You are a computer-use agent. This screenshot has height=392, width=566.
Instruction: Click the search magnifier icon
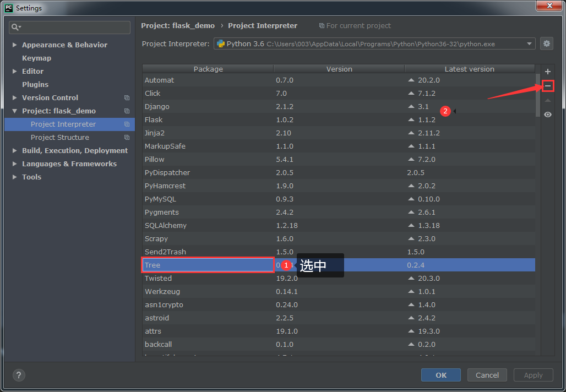(x=16, y=27)
